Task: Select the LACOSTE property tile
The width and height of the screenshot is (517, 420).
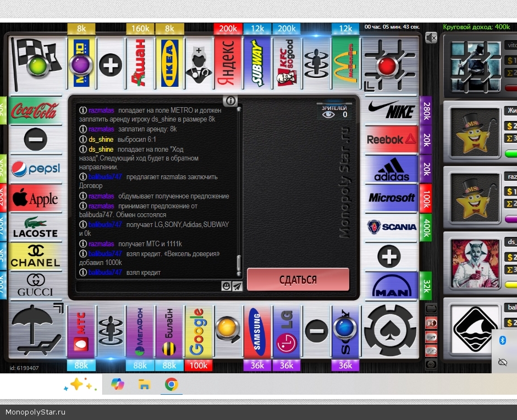Action: tap(35, 227)
